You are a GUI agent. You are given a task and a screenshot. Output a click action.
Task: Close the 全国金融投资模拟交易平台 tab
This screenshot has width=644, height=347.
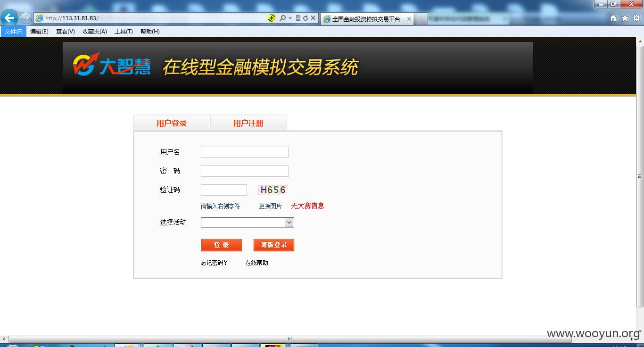point(409,19)
